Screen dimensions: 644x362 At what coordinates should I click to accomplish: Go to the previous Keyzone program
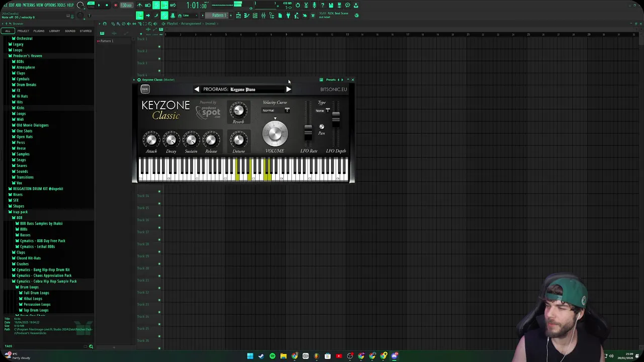(x=197, y=89)
